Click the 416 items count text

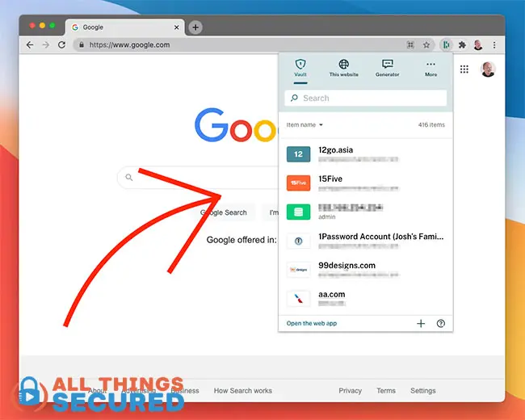[431, 125]
